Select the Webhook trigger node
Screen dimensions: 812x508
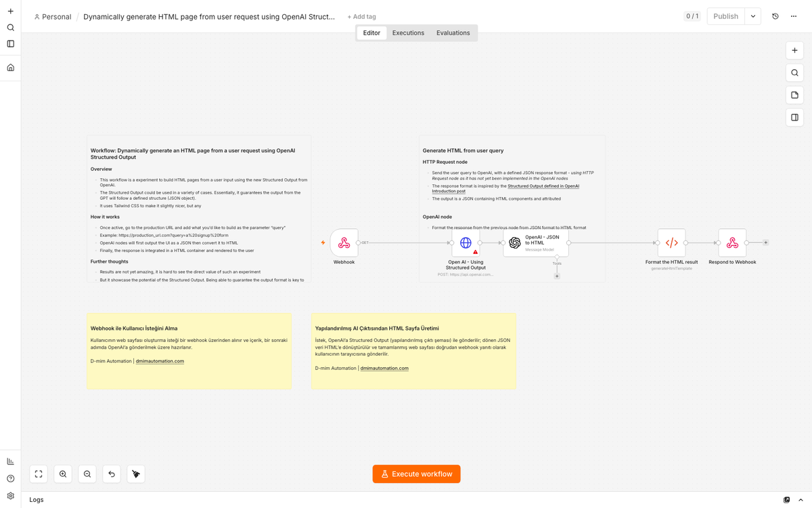(344, 242)
